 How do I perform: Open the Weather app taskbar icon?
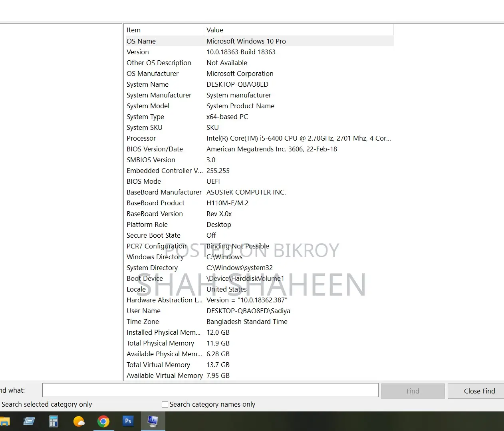click(x=79, y=421)
